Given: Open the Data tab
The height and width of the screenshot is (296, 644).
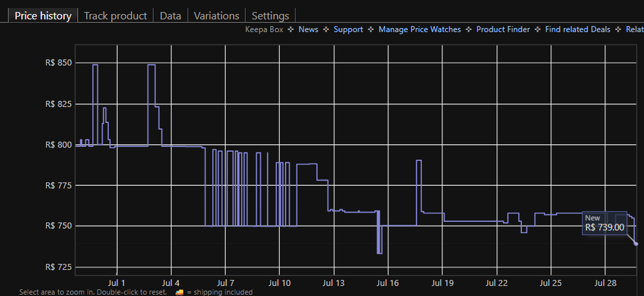Looking at the screenshot, I should [x=170, y=15].
